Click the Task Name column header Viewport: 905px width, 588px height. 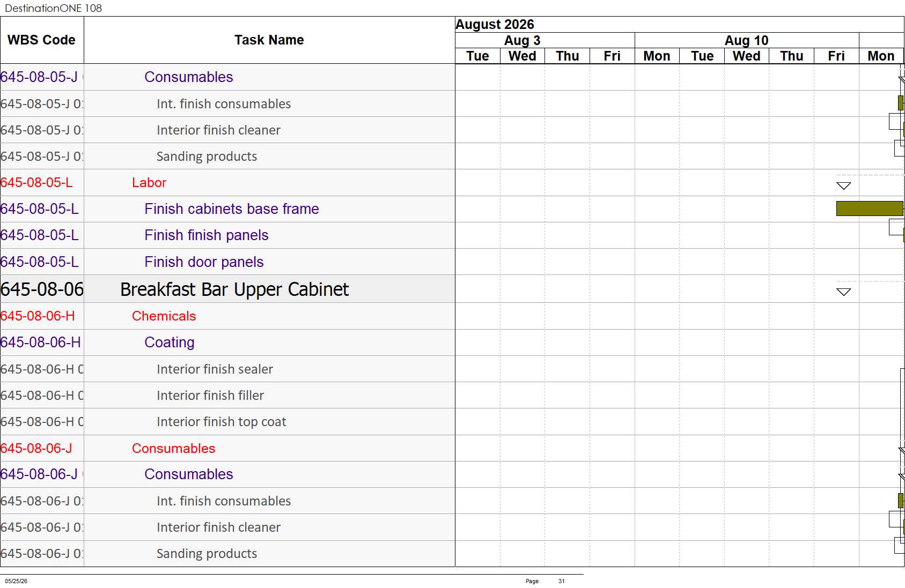(x=269, y=40)
